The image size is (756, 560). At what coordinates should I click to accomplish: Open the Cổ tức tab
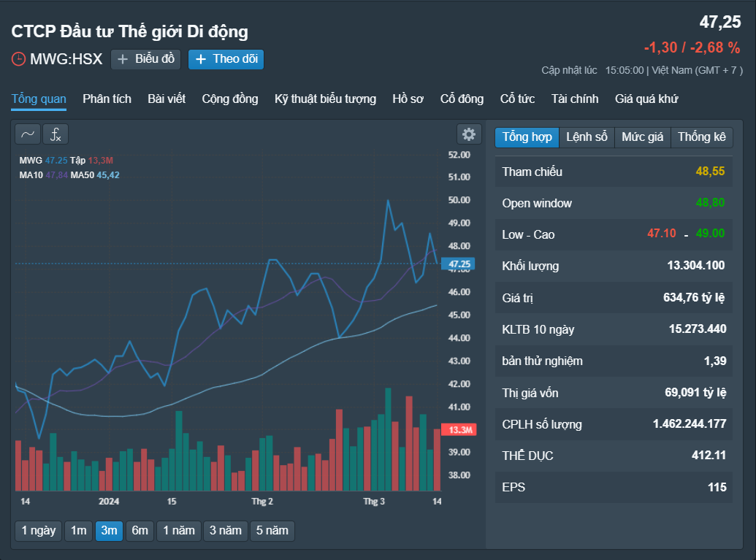(x=517, y=99)
